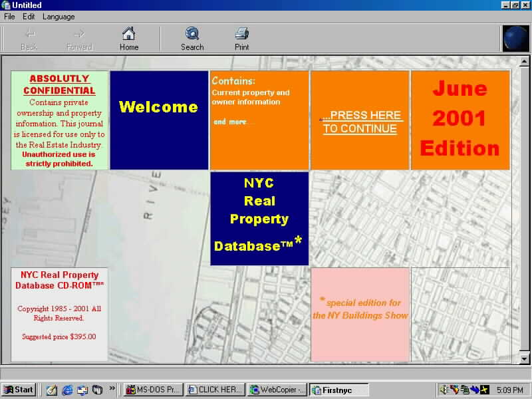Click the globe logo in the toolbar

tap(515, 39)
